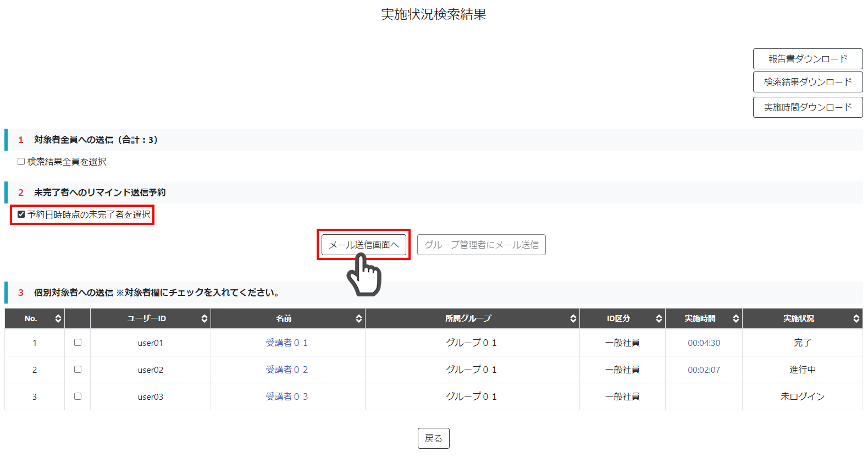Open the 00:02:07 time link
The height and width of the screenshot is (457, 868).
pyautogui.click(x=704, y=370)
